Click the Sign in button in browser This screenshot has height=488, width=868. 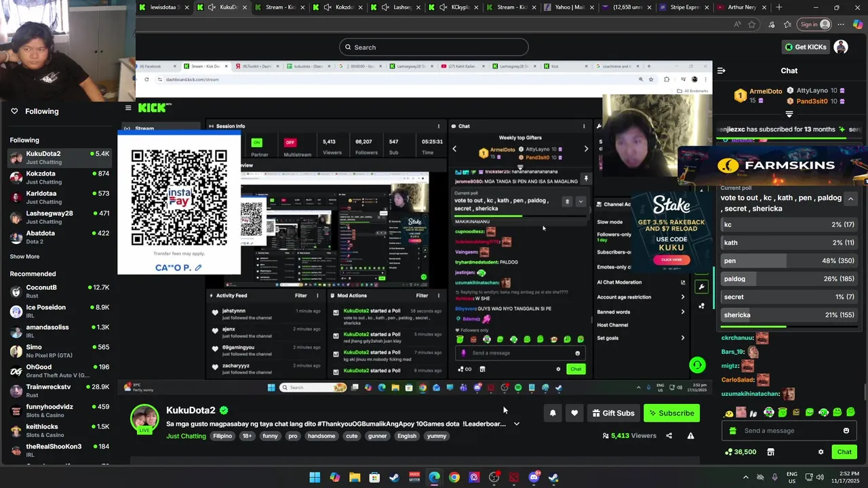tap(814, 24)
